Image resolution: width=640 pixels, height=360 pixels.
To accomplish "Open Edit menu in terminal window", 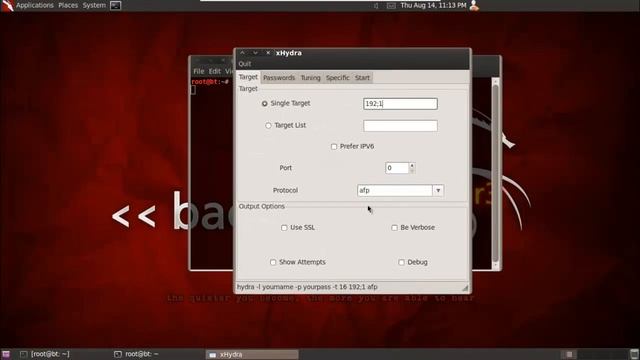I will (214, 71).
